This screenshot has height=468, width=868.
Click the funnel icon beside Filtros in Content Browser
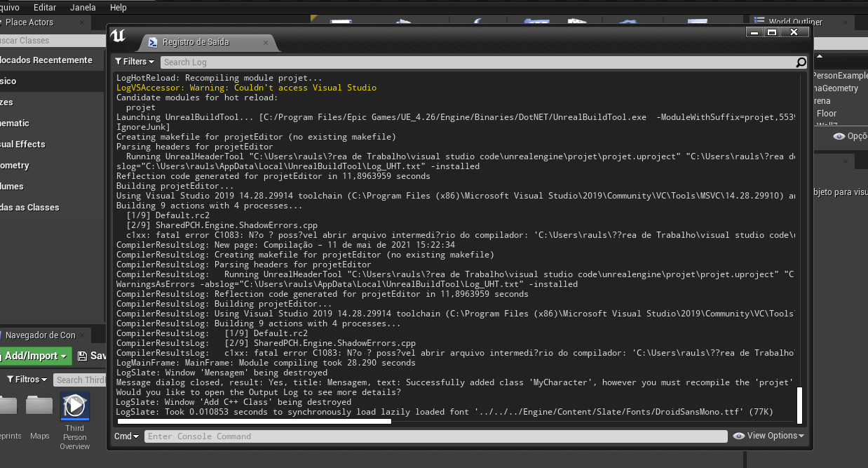(11, 380)
